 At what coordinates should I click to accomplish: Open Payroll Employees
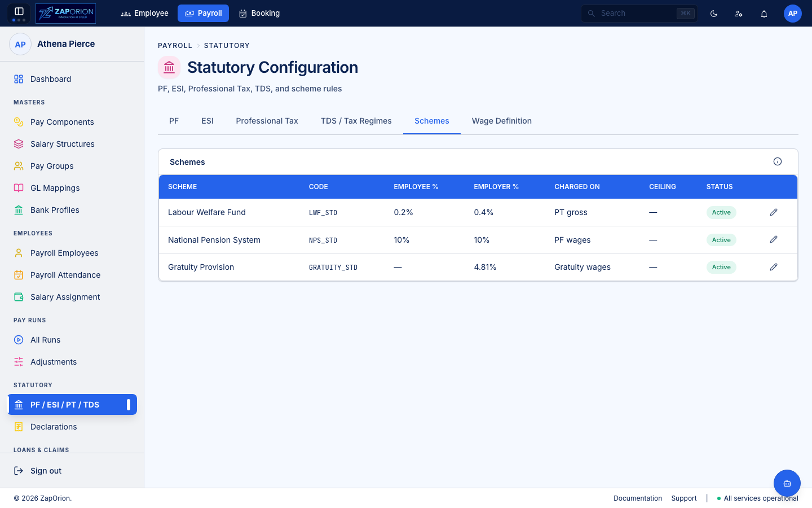click(72, 253)
